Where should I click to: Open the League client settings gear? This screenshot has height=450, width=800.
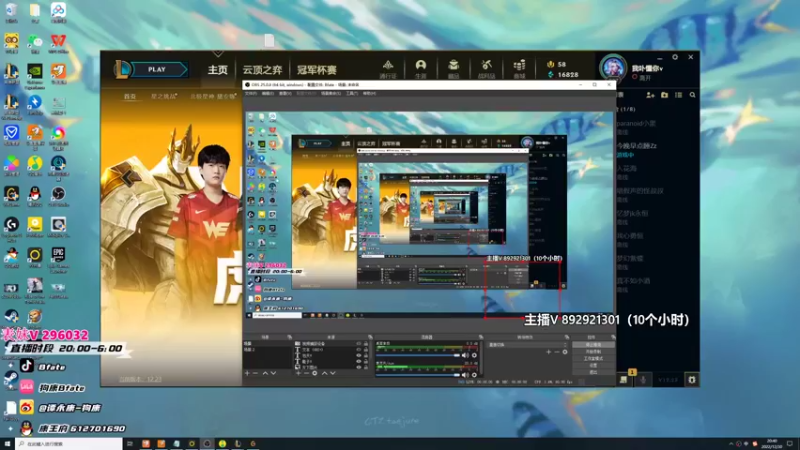tap(675, 57)
